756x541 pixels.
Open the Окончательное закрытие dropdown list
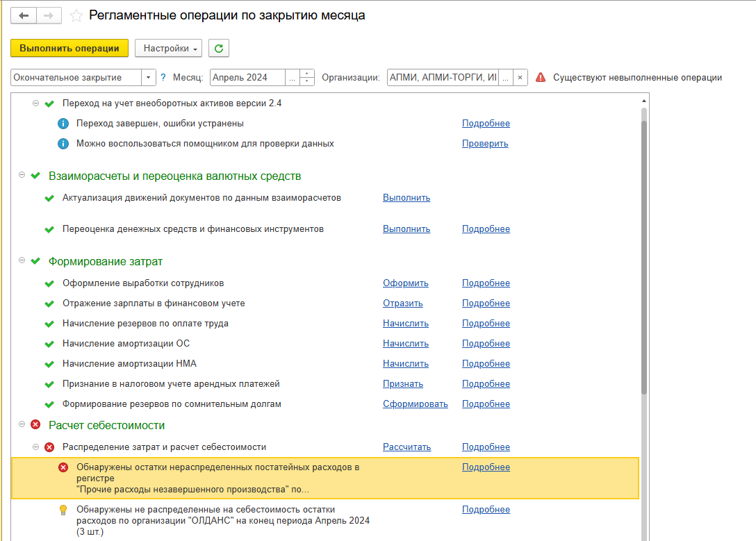coord(149,77)
